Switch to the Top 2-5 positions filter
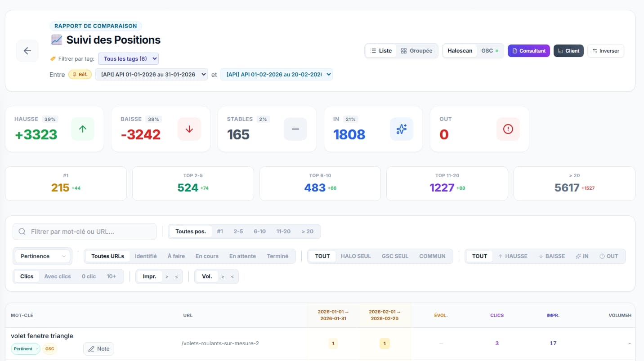Viewport: 644px width, 361px height. coord(238,231)
